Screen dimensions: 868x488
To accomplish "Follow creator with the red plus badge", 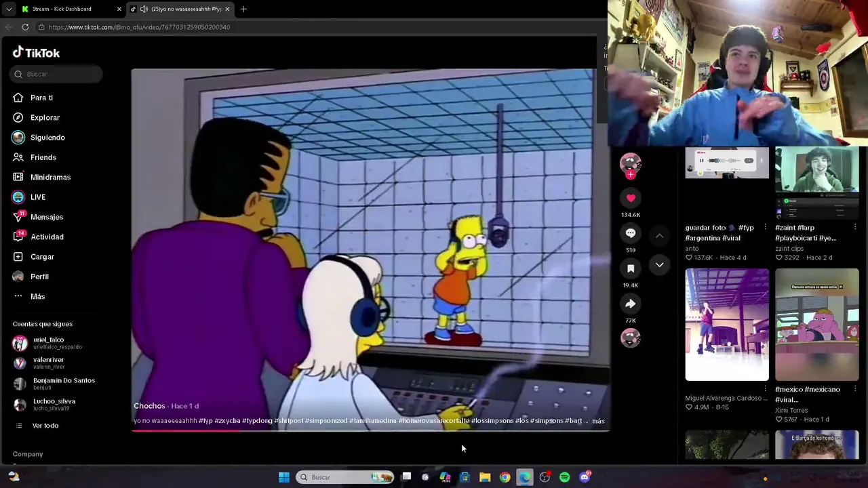I will pos(631,175).
